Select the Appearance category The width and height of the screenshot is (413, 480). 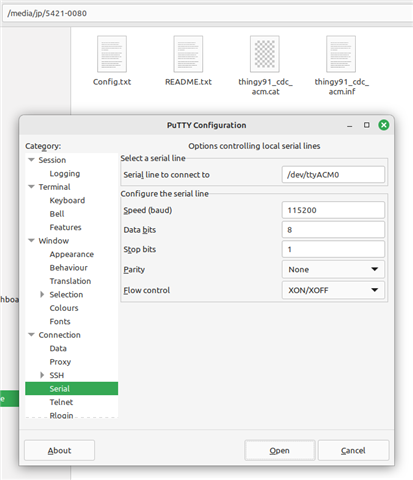[x=72, y=254]
